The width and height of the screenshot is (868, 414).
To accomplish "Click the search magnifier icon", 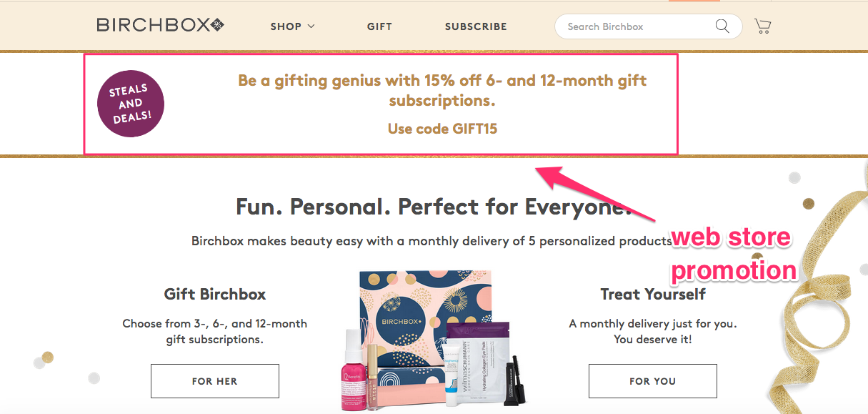I will 722,26.
